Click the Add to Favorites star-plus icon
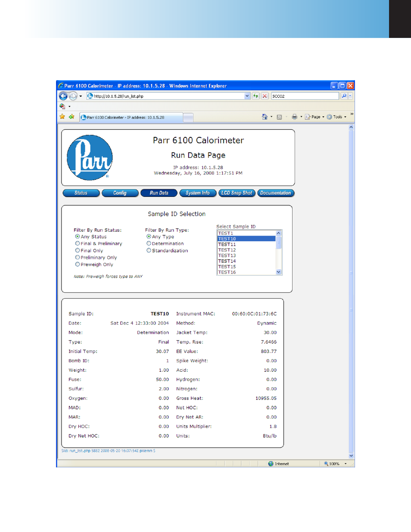 tap(72, 117)
